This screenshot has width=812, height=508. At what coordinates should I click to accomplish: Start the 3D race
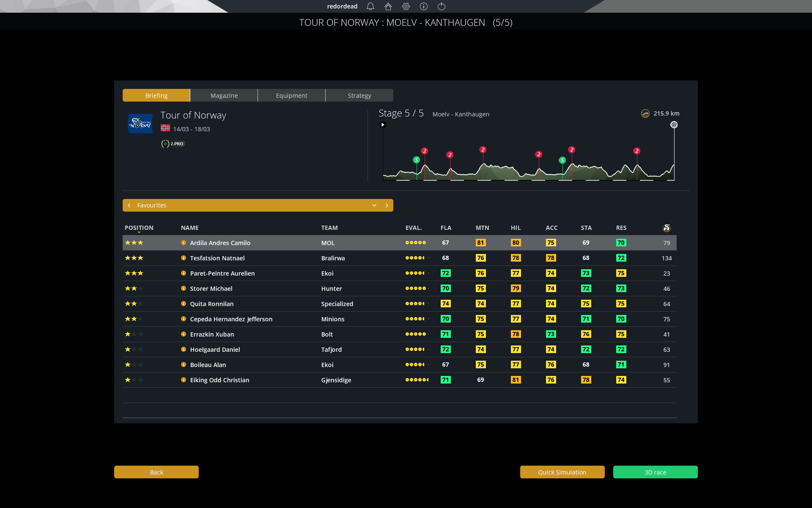click(x=655, y=472)
